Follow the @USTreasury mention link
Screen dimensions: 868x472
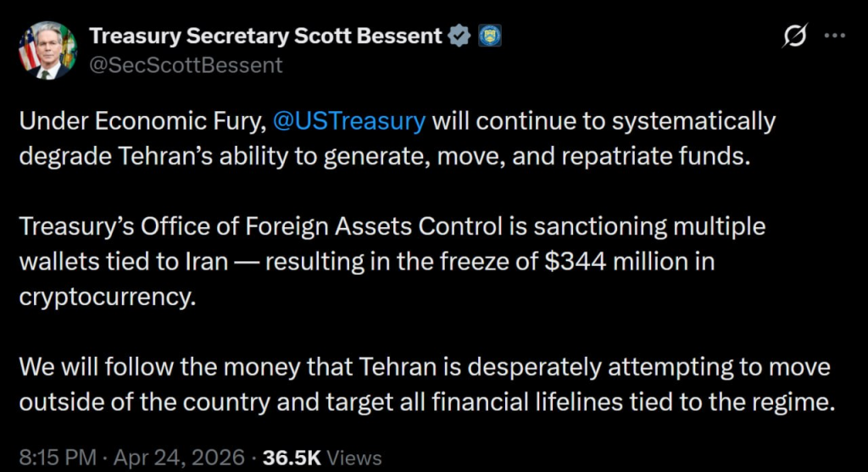350,121
